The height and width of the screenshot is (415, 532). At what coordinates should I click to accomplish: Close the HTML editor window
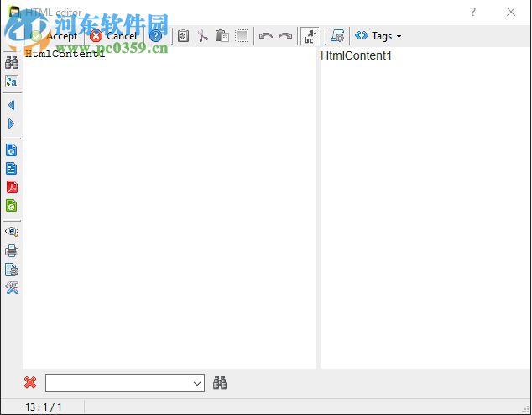pyautogui.click(x=511, y=12)
